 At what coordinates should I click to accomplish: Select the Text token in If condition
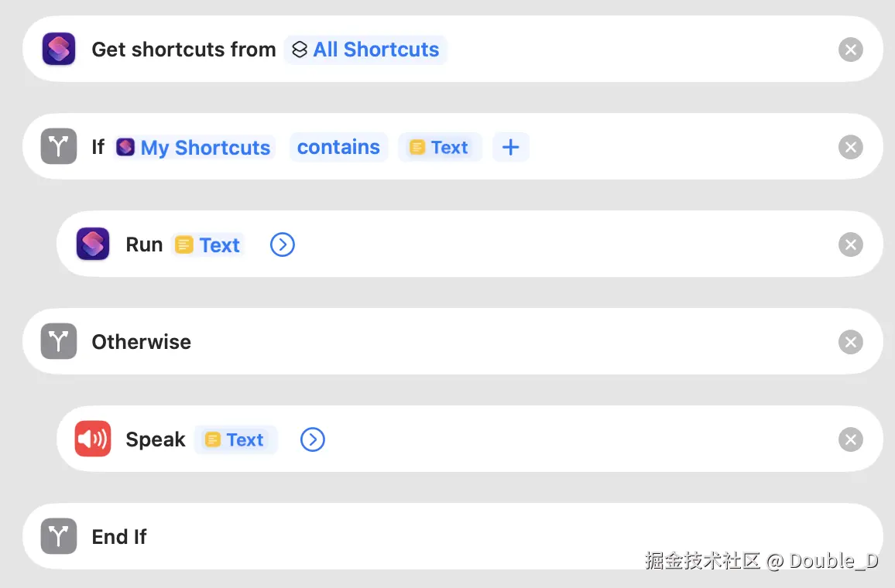[x=440, y=147]
